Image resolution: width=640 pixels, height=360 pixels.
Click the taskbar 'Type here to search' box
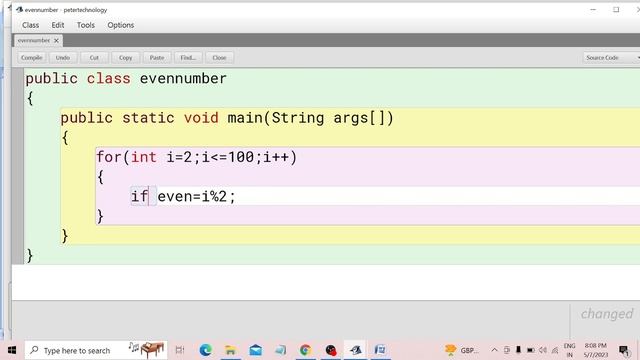pyautogui.click(x=96, y=350)
